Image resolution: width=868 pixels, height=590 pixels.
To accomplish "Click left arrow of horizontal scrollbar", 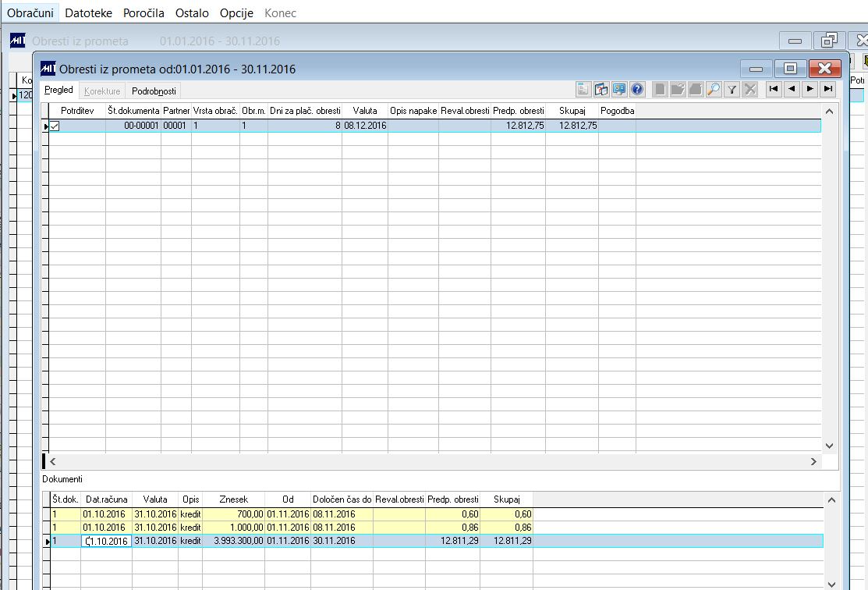I will pyautogui.click(x=52, y=461).
